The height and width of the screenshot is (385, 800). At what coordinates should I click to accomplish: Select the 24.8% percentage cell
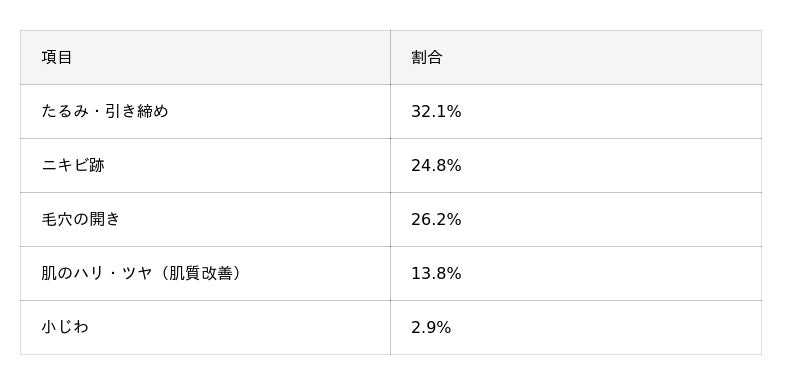point(576,166)
